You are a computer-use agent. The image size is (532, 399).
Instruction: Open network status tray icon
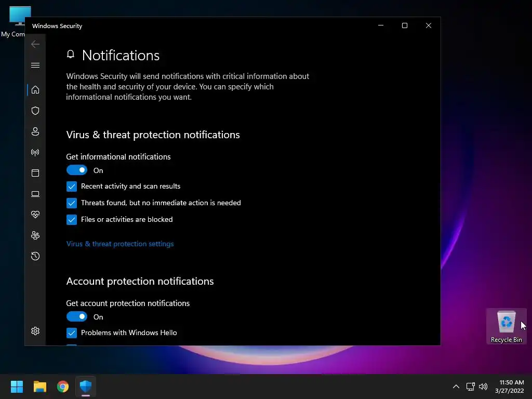pyautogui.click(x=470, y=387)
